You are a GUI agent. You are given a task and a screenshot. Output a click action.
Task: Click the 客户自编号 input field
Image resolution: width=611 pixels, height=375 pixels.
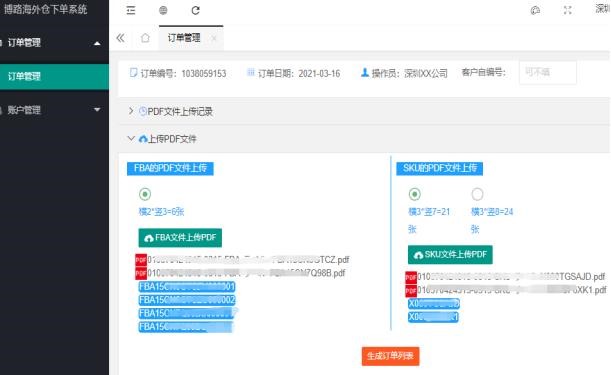[x=547, y=73]
